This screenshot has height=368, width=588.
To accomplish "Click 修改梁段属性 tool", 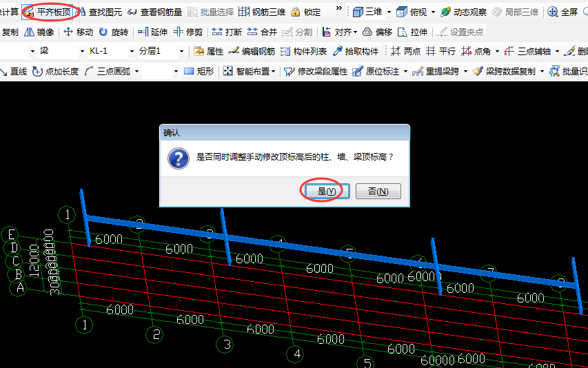I will click(316, 71).
